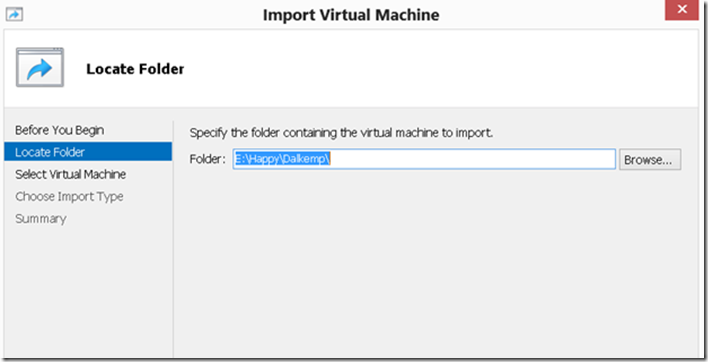This screenshot has height=362, width=708.
Task: Click the 'Folder:' label
Action: (x=207, y=159)
